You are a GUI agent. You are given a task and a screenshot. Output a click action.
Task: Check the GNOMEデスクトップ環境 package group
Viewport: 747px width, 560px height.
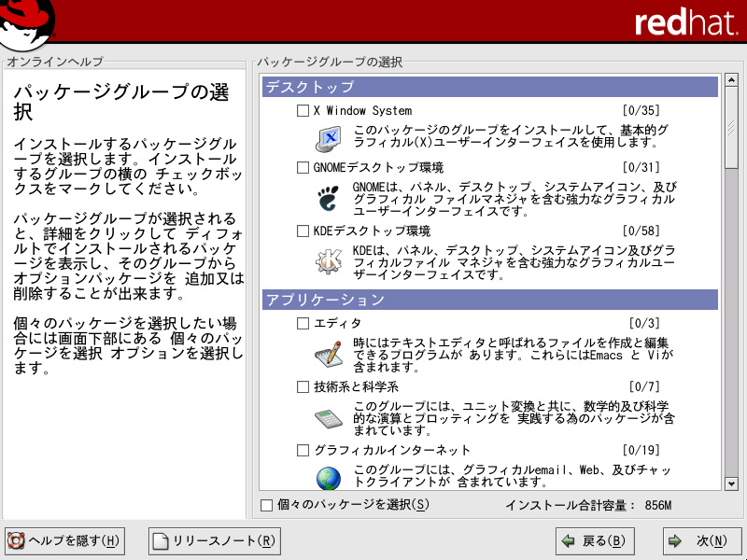click(303, 168)
